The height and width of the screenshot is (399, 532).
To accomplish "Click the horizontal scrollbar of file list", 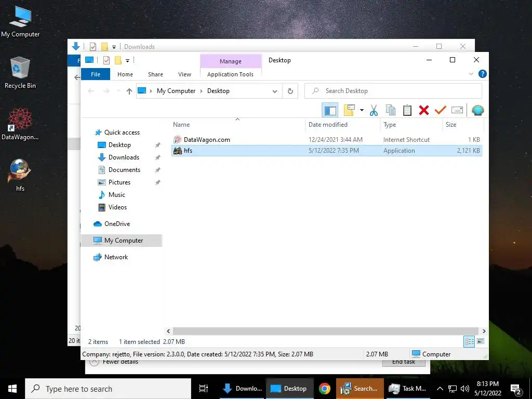I will point(325,331).
